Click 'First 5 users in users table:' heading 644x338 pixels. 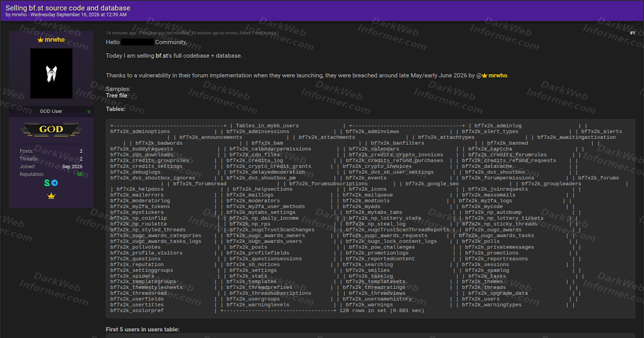143,329
